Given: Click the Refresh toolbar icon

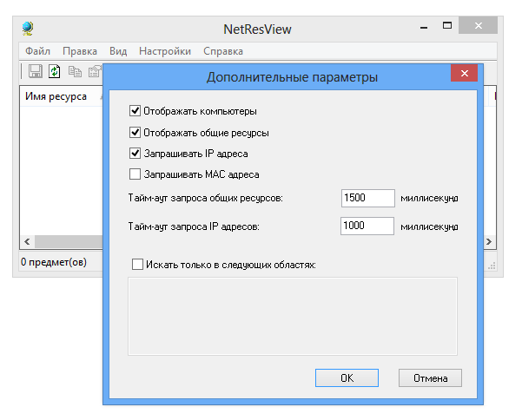Looking at the screenshot, I should coord(54,71).
